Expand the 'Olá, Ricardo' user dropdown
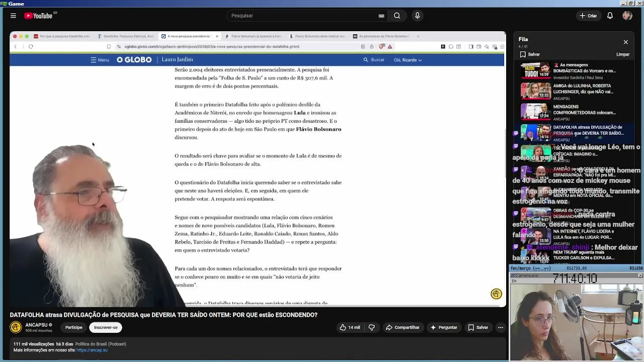 pos(408,60)
